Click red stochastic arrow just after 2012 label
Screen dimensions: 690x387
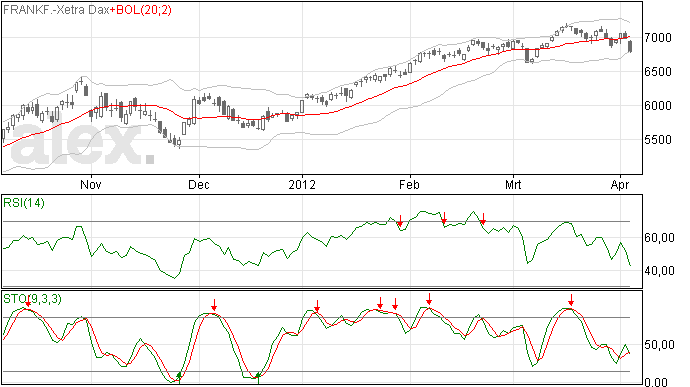317,306
